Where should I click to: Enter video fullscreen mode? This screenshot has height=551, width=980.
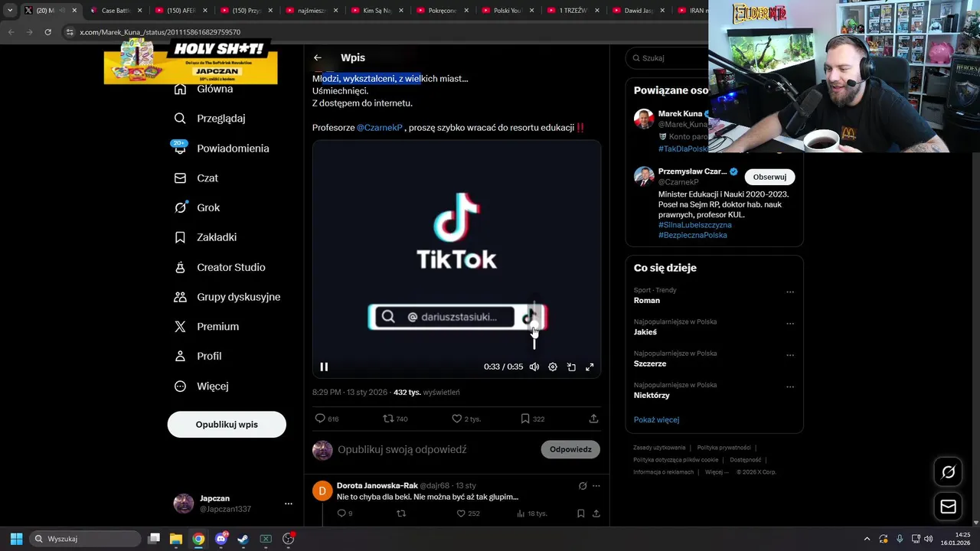point(590,367)
